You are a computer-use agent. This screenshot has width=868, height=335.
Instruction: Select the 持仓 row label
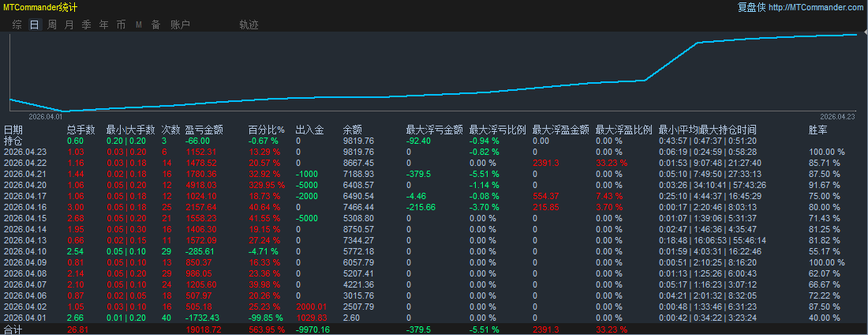pyautogui.click(x=14, y=141)
